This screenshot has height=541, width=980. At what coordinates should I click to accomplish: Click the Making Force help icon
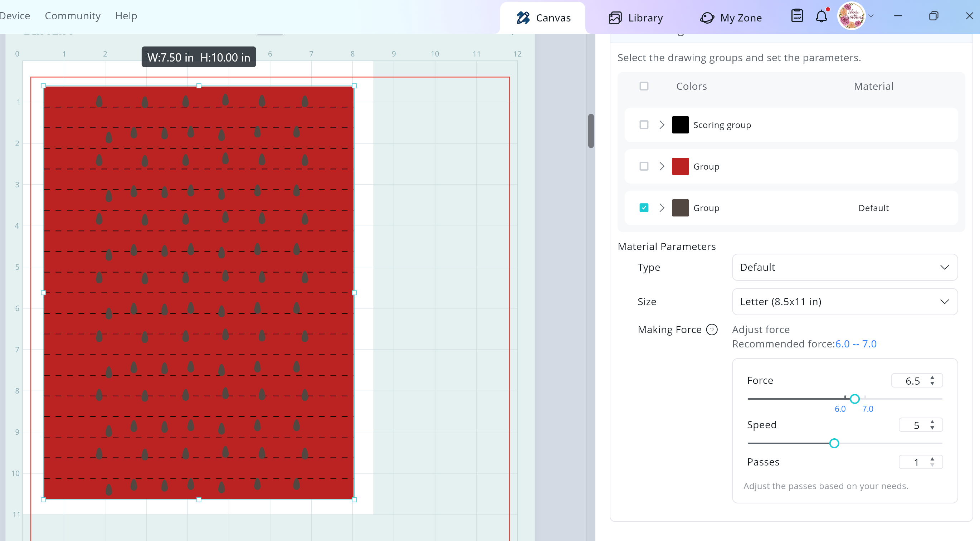(x=712, y=330)
